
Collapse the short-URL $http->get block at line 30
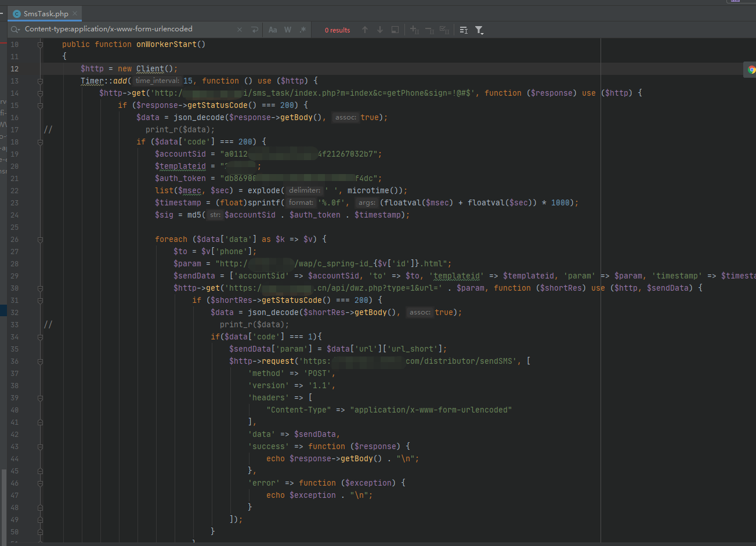(40, 288)
